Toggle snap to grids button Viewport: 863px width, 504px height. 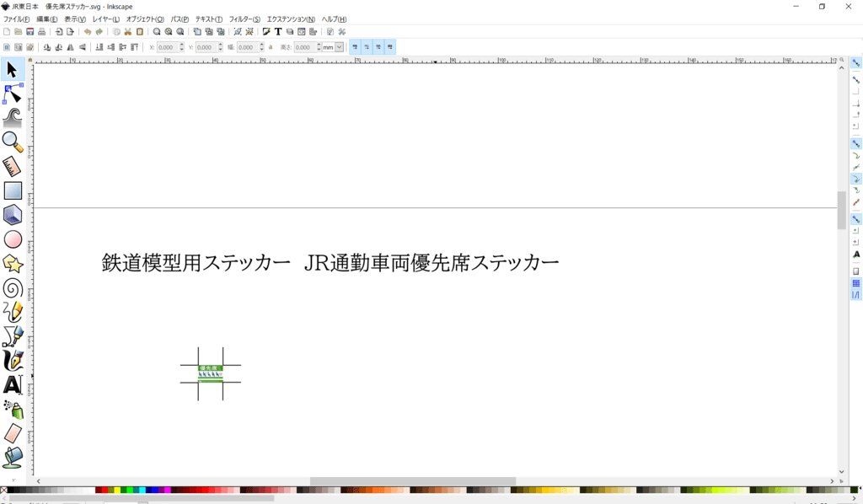(x=856, y=283)
